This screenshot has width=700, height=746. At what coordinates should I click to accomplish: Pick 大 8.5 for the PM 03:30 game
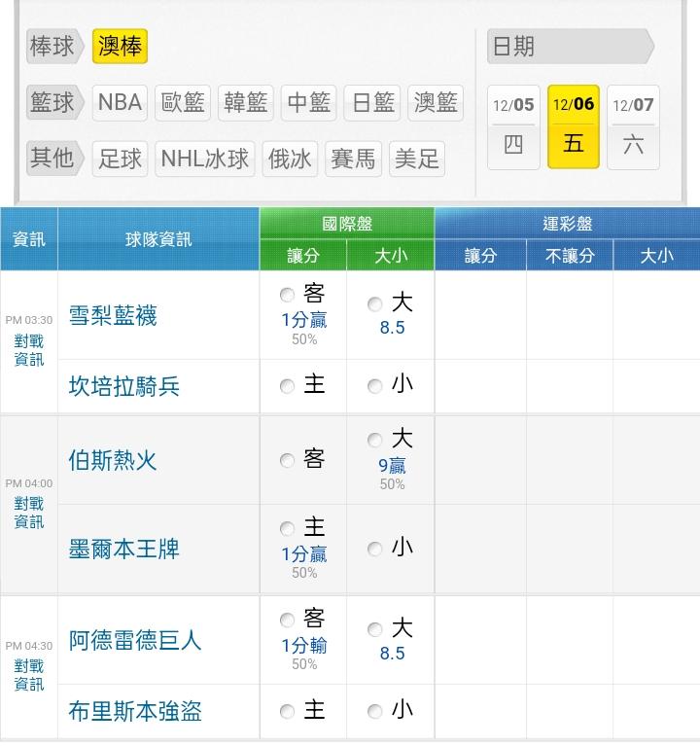[374, 304]
